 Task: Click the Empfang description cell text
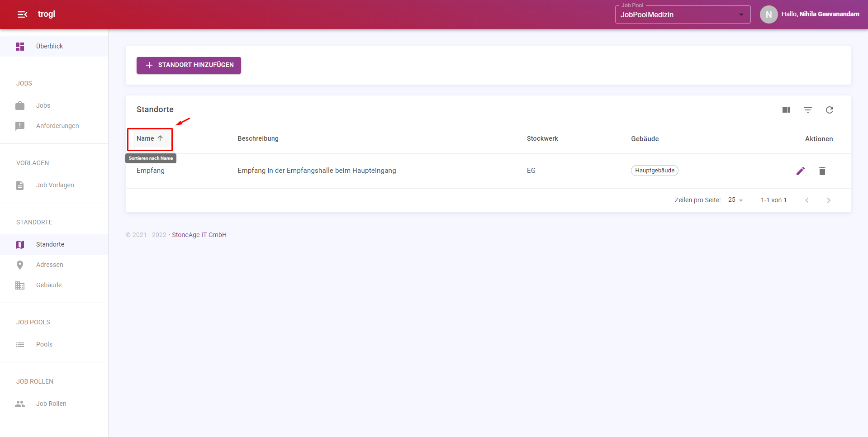pos(317,171)
